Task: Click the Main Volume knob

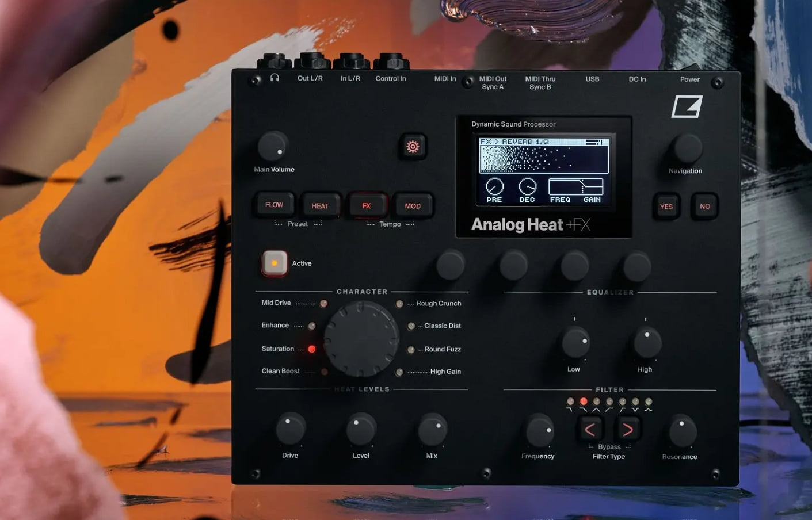Action: [x=272, y=146]
